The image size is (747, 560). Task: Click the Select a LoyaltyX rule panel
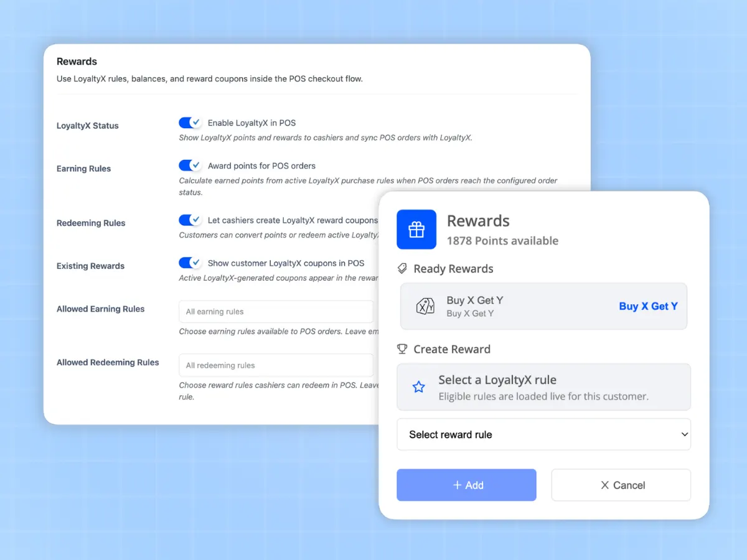[x=544, y=387]
